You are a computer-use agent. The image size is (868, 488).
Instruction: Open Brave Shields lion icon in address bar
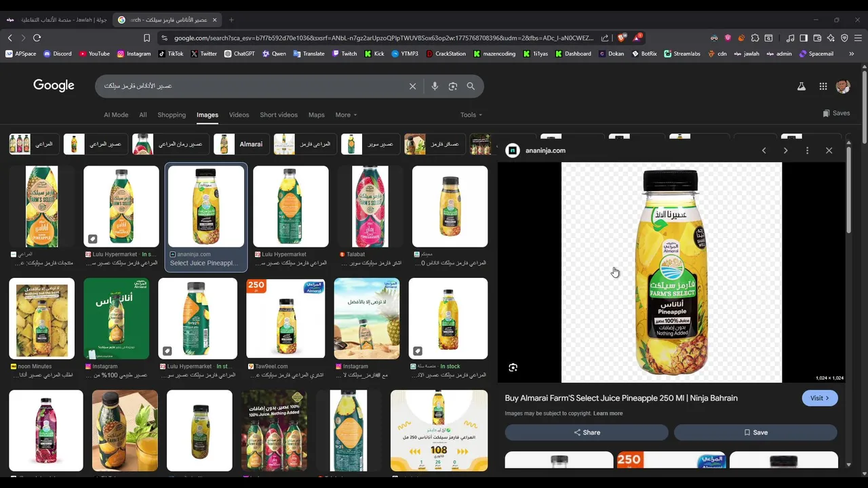622,38
